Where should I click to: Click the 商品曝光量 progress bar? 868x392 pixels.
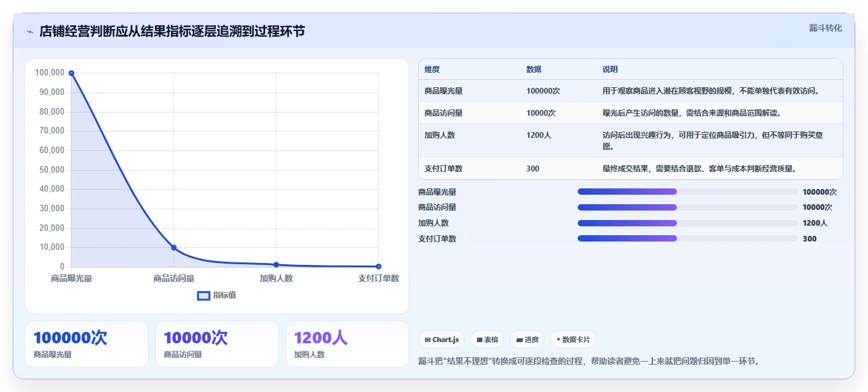(x=688, y=192)
